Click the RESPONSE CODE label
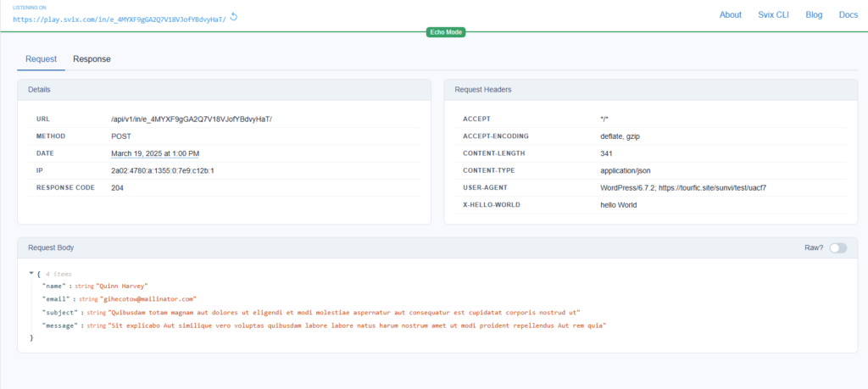Screen dimensions: 868x389 click(65, 187)
